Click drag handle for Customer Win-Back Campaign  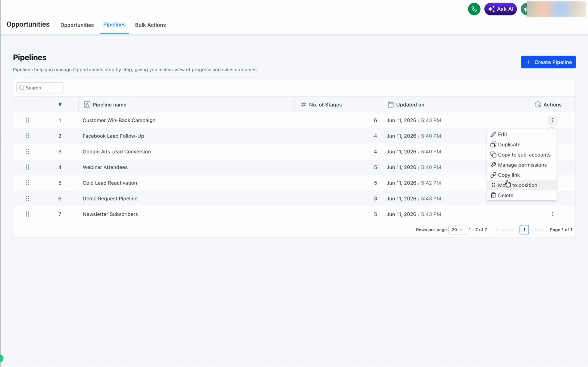[x=28, y=120]
